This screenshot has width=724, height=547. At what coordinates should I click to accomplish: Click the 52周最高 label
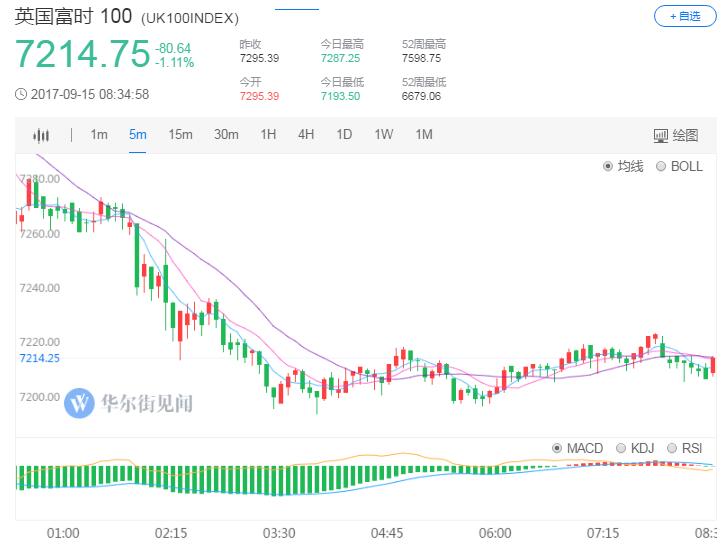tap(424, 44)
